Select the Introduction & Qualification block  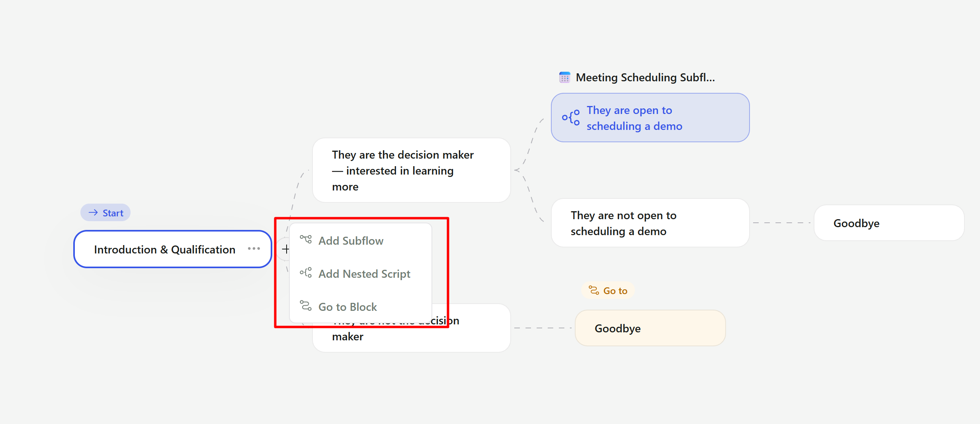(173, 249)
